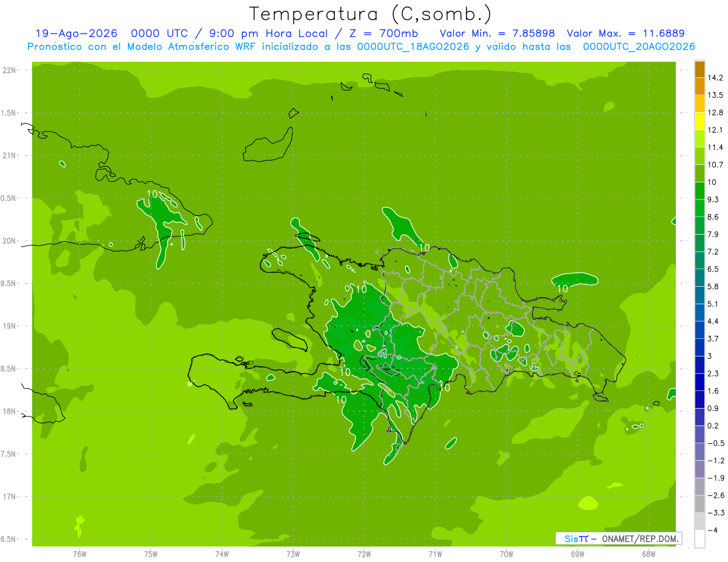
Task: Click the 3.7 colorbar value
Action: 713,338
